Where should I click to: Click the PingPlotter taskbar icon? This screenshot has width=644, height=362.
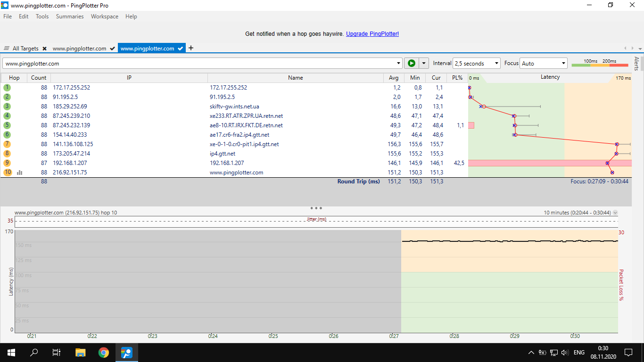point(127,352)
